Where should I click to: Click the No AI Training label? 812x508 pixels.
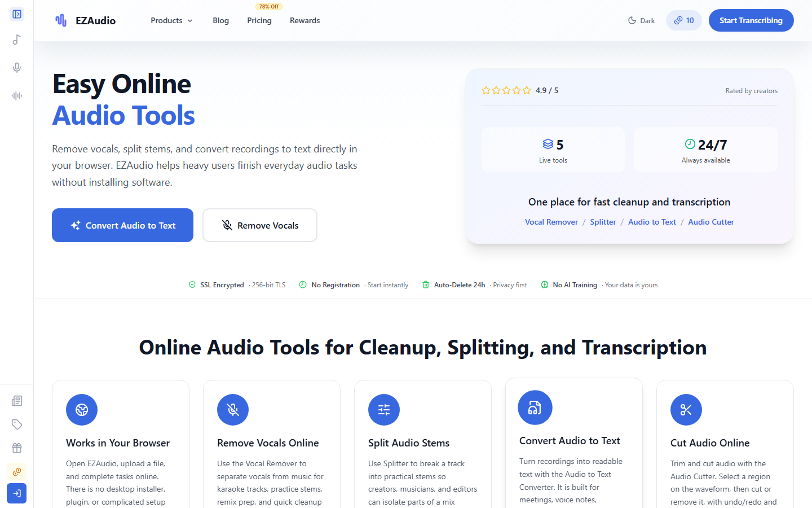tap(575, 285)
